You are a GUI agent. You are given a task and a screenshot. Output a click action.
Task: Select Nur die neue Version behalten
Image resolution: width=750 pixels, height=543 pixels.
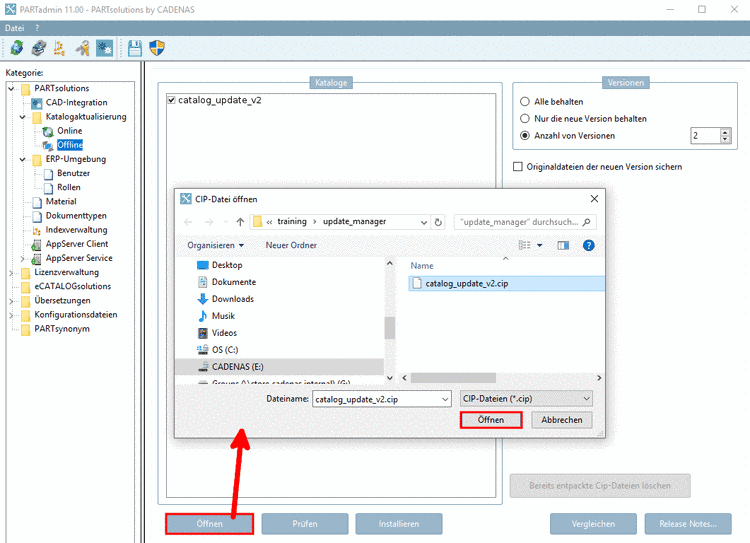[525, 119]
